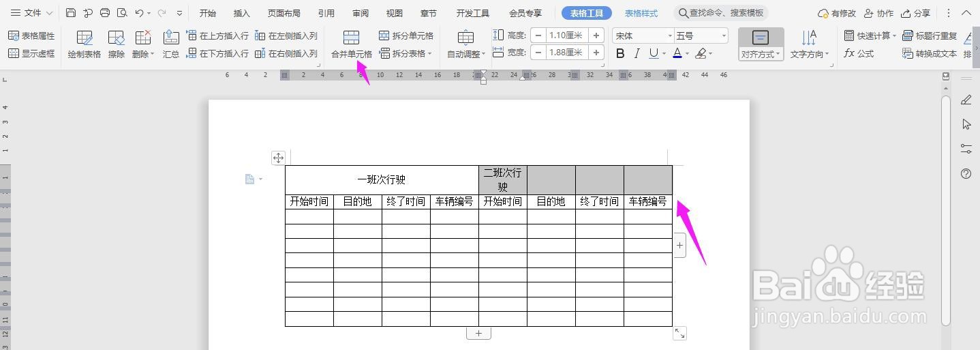980x350 pixels.
Task: Open 快速计算 quick calculate dropdown
Action: coord(870,35)
